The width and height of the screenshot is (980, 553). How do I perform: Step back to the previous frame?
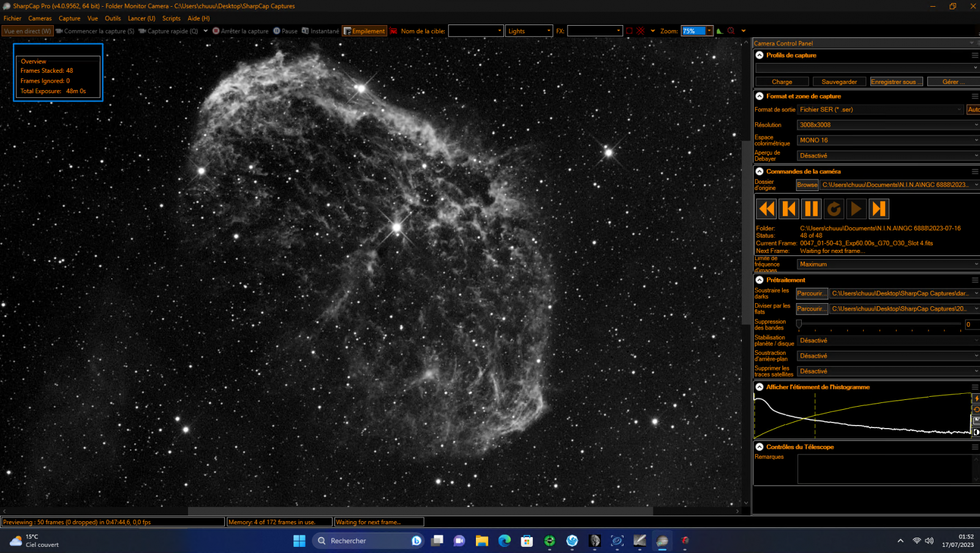coord(789,209)
